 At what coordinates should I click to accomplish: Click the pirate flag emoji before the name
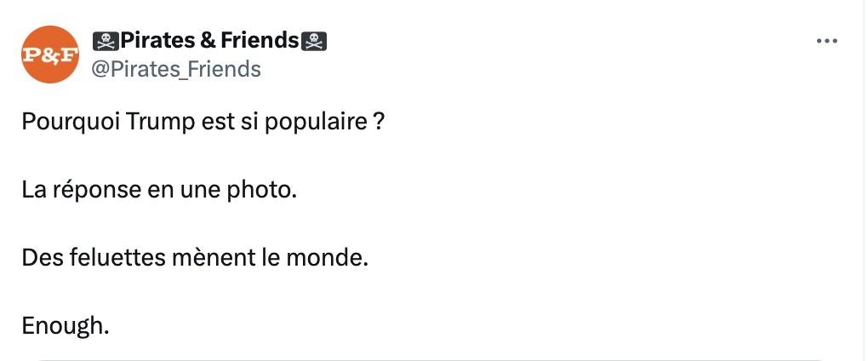point(106,41)
